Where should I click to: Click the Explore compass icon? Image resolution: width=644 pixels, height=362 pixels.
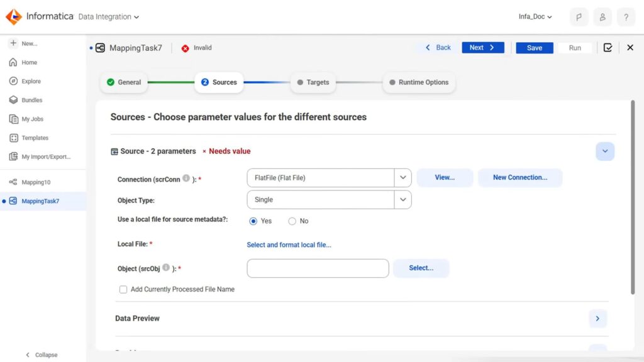tap(13, 81)
